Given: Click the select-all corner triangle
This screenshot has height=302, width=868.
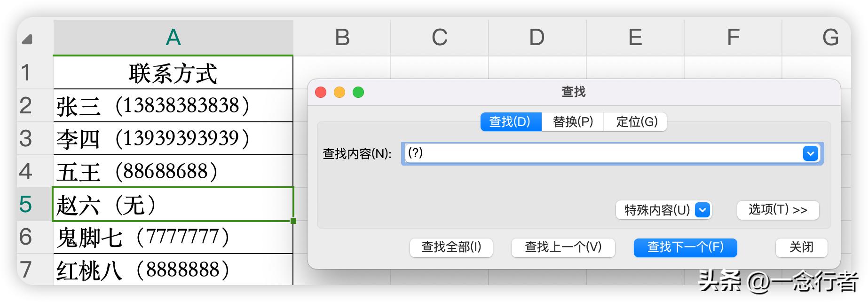Looking at the screenshot, I should click(x=27, y=40).
